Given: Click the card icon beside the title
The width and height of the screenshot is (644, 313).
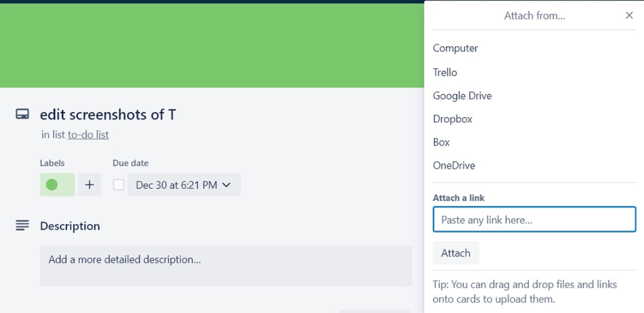Looking at the screenshot, I should point(22,114).
